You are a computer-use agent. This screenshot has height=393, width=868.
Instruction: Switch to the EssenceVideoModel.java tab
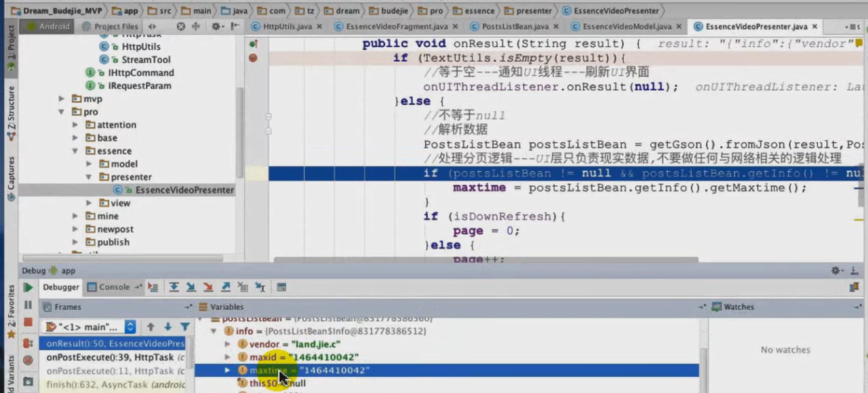click(x=627, y=26)
